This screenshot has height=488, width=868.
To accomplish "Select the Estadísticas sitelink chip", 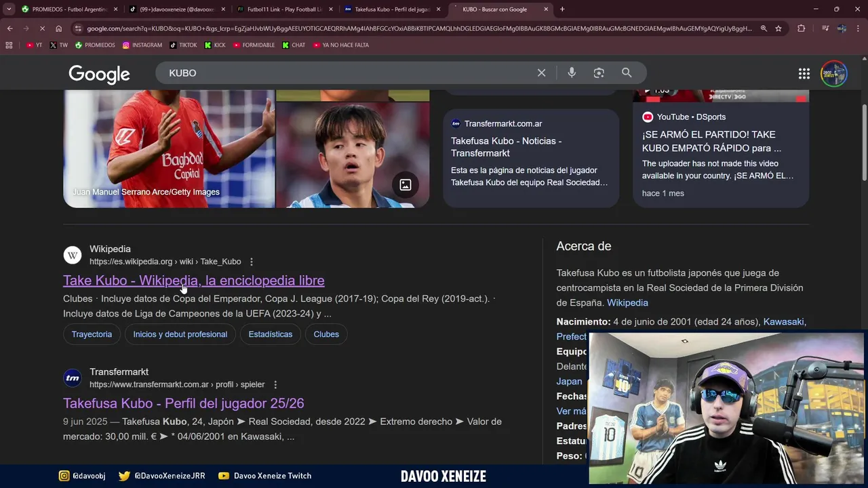I will (270, 334).
